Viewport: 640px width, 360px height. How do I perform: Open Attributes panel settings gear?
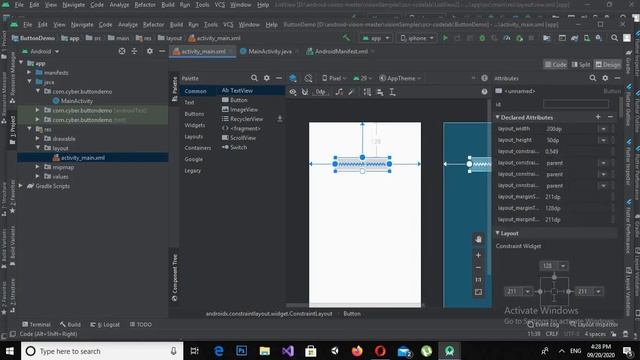click(605, 78)
